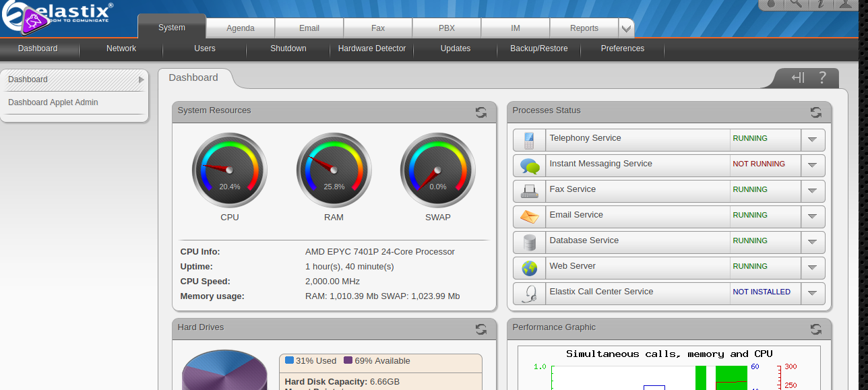868x390 pixels.
Task: Click the Instant Messaging chat bubbles icon
Action: 530,166
